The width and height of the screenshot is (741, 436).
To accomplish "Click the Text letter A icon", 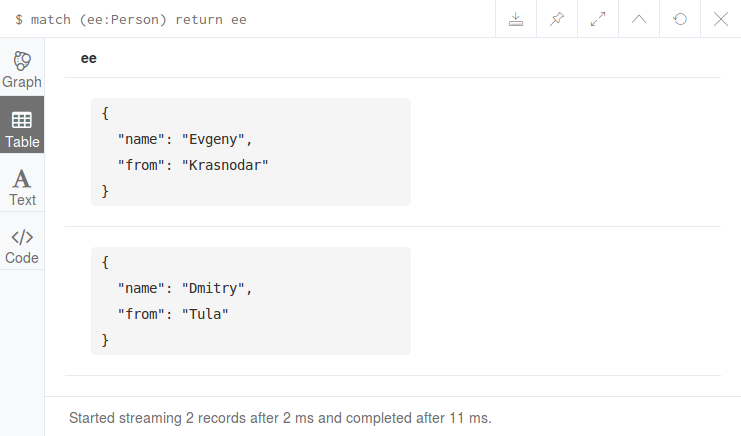I will point(22,179).
